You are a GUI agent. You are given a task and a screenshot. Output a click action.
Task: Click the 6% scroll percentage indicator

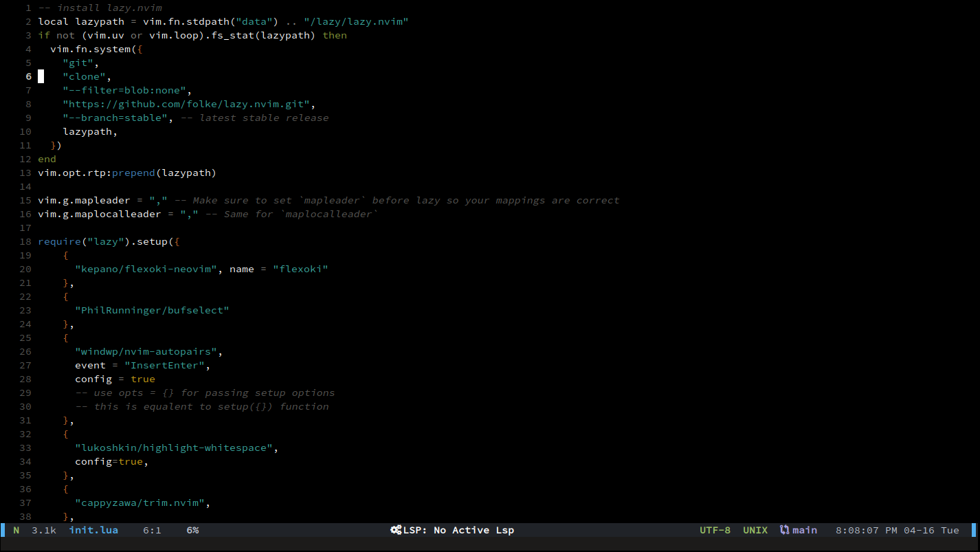point(192,530)
